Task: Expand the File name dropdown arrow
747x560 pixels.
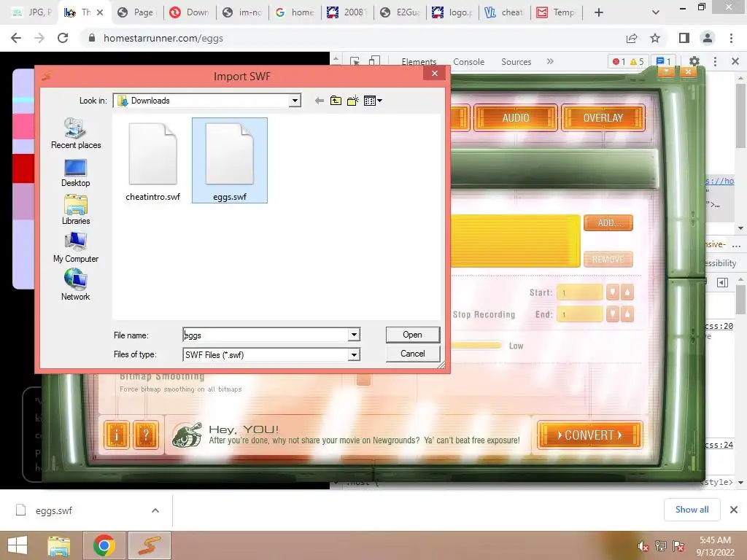Action: (x=354, y=335)
